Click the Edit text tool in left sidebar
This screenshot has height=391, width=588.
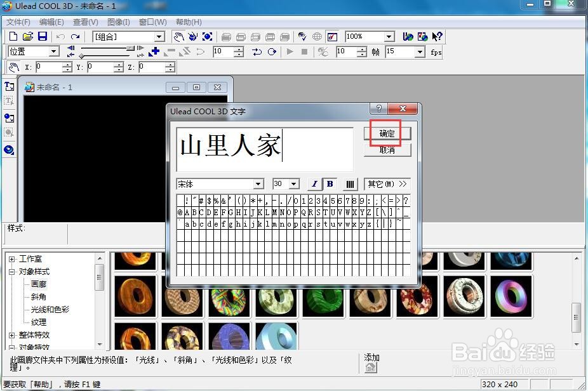click(9, 101)
